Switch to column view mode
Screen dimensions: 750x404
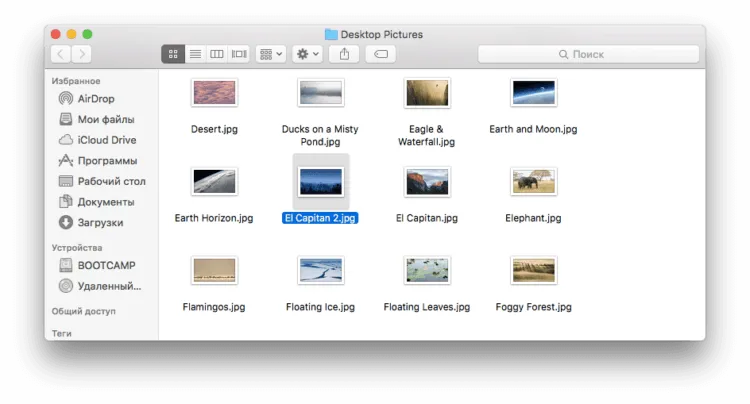(217, 54)
